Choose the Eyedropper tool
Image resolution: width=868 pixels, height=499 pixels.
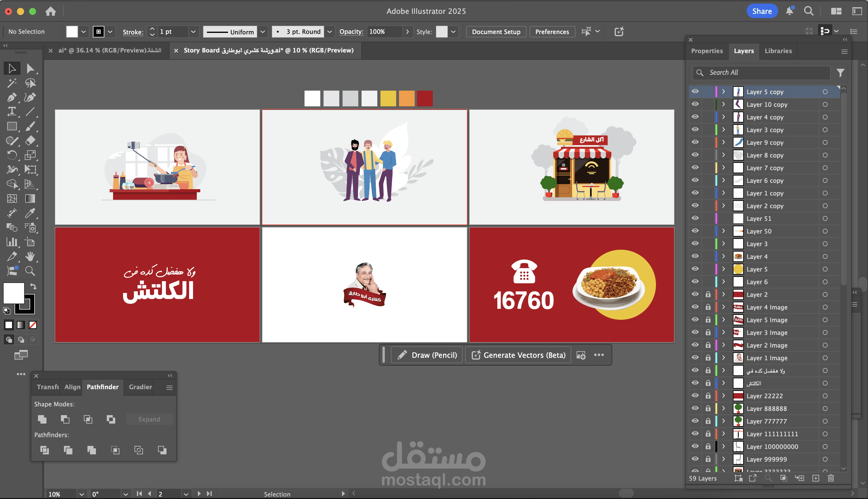[x=30, y=213]
